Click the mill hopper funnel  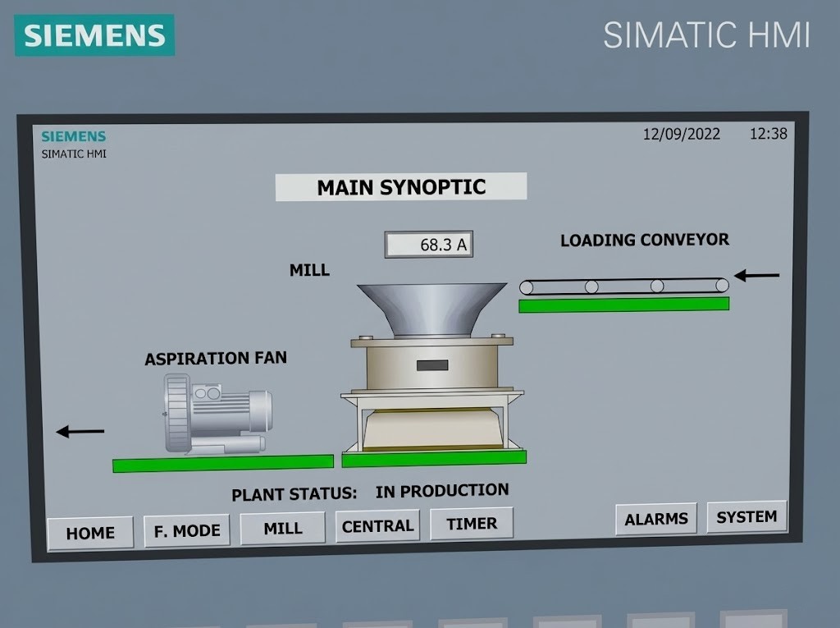tap(431, 309)
